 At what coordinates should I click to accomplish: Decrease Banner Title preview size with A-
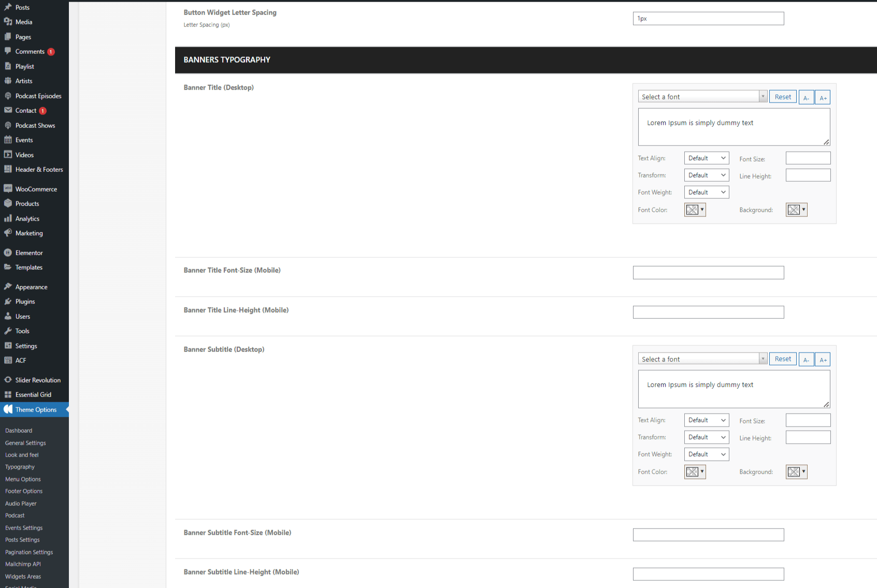pos(806,97)
